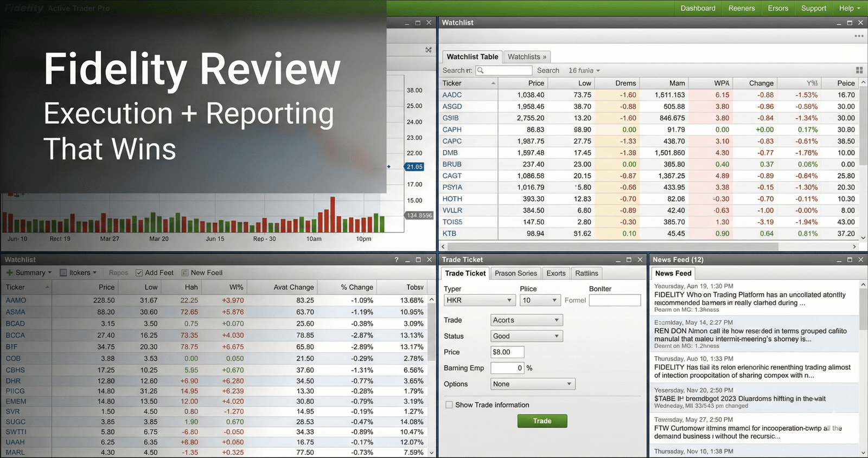The image size is (868, 458).
Task: Open the Dashboard menu item
Action: pyautogui.click(x=698, y=8)
